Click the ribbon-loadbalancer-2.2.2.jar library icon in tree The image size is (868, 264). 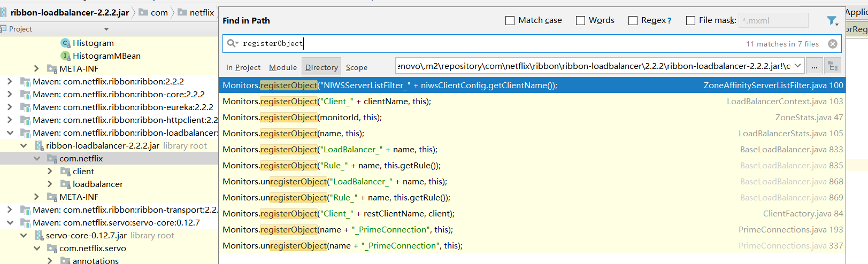39,145
